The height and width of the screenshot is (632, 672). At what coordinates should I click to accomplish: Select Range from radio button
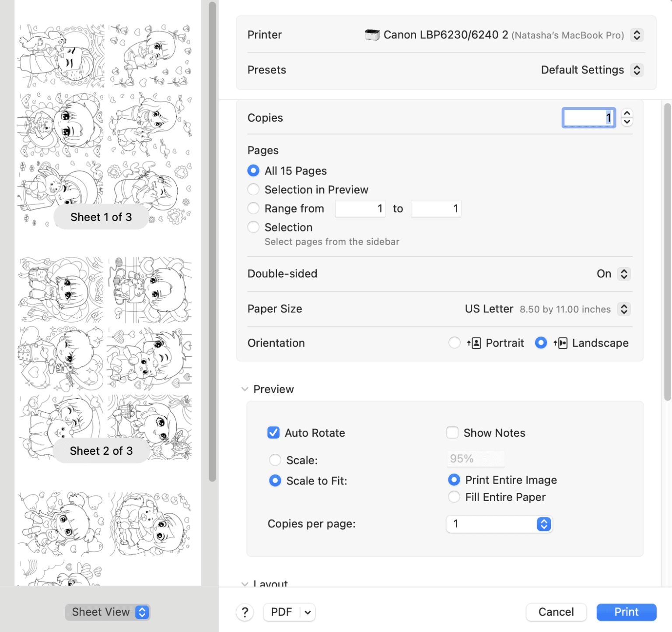click(253, 208)
